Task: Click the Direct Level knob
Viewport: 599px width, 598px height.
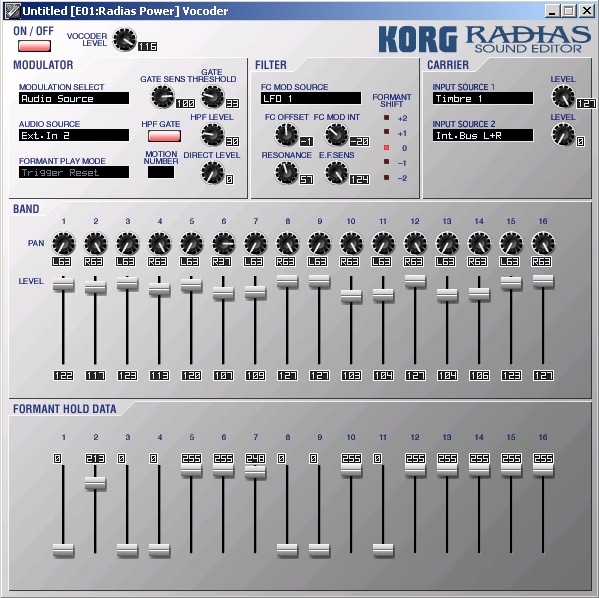Action: point(212,172)
